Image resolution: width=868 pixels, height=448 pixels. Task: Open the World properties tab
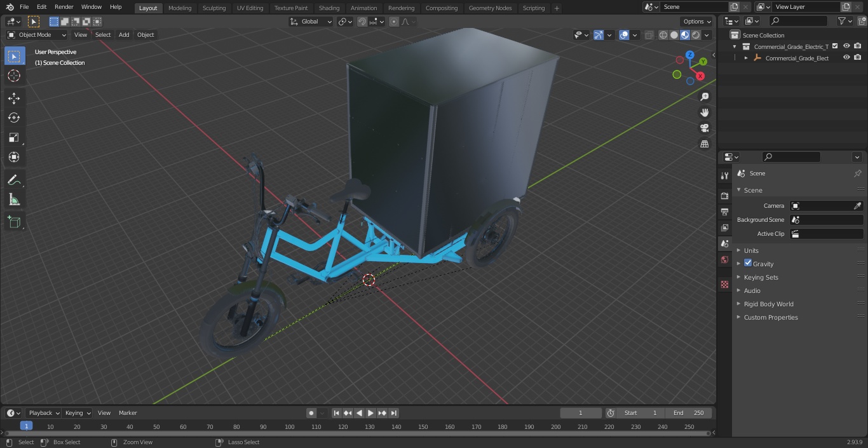click(724, 259)
